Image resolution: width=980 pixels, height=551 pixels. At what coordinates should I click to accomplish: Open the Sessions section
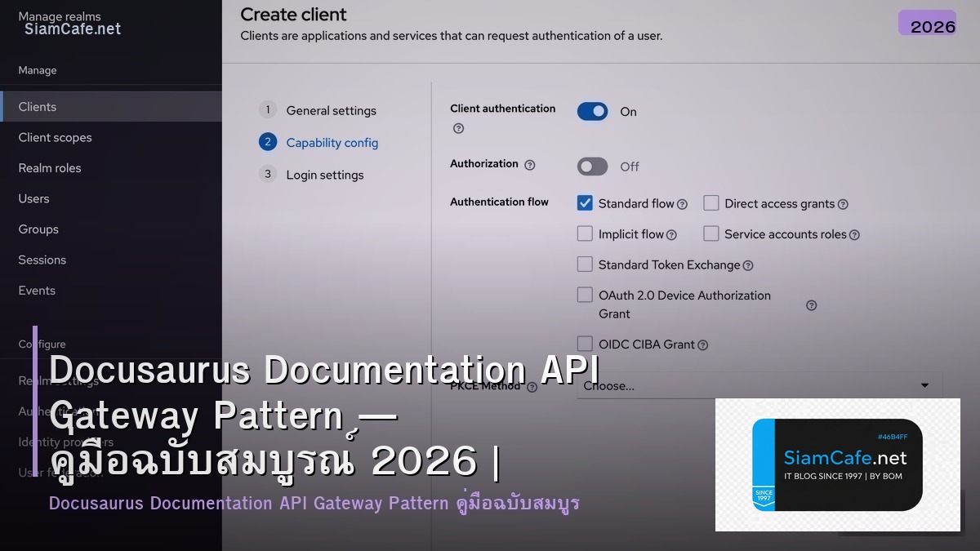click(x=42, y=260)
